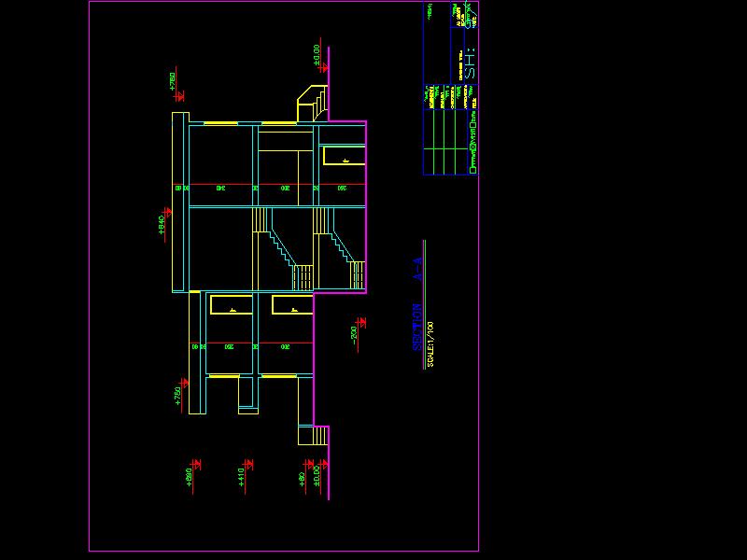Click the green revision grid in title block

click(x=445, y=147)
